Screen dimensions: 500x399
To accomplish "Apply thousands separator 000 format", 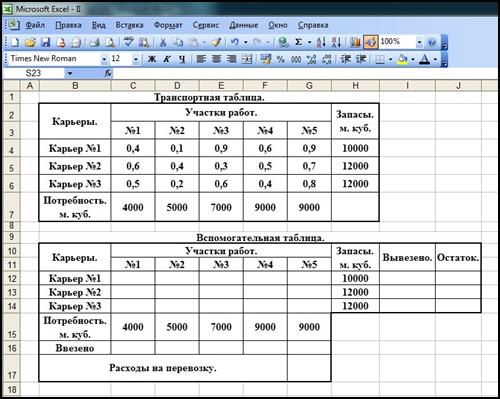I will click(296, 59).
